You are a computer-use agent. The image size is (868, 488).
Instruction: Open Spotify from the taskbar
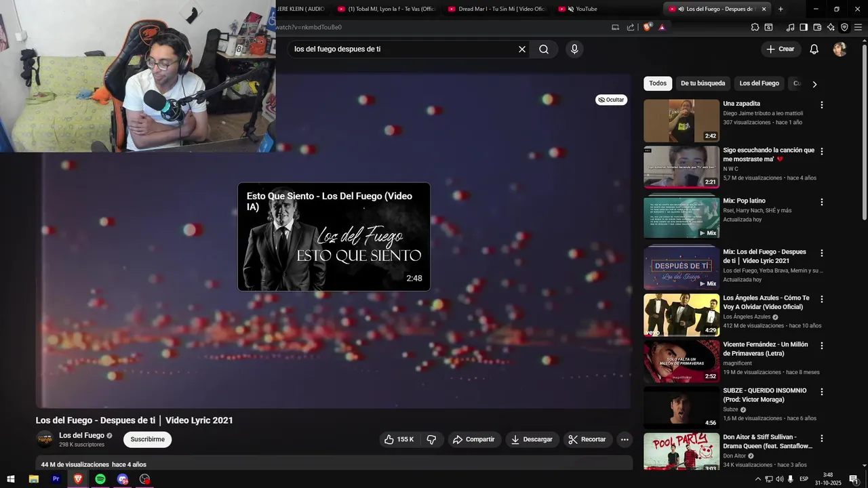pyautogui.click(x=100, y=479)
